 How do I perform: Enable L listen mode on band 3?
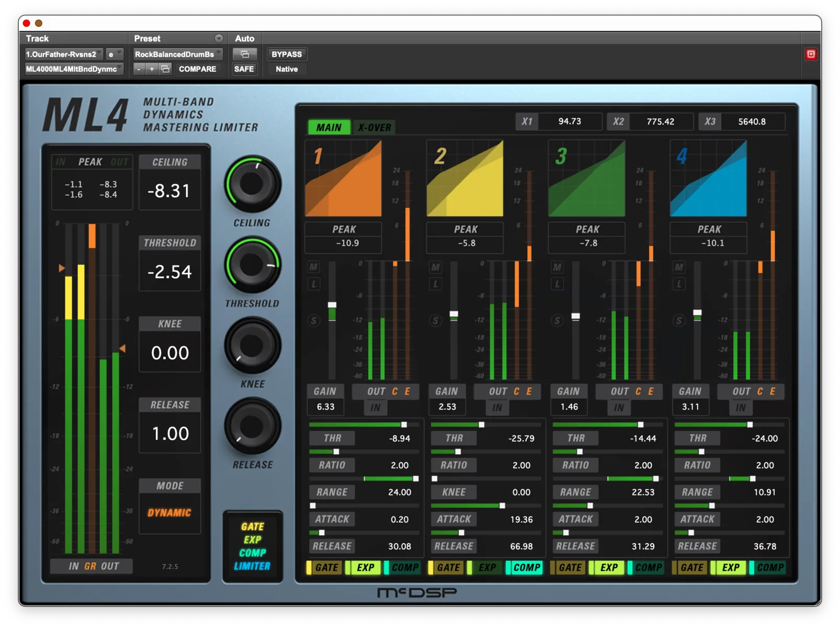(x=557, y=284)
